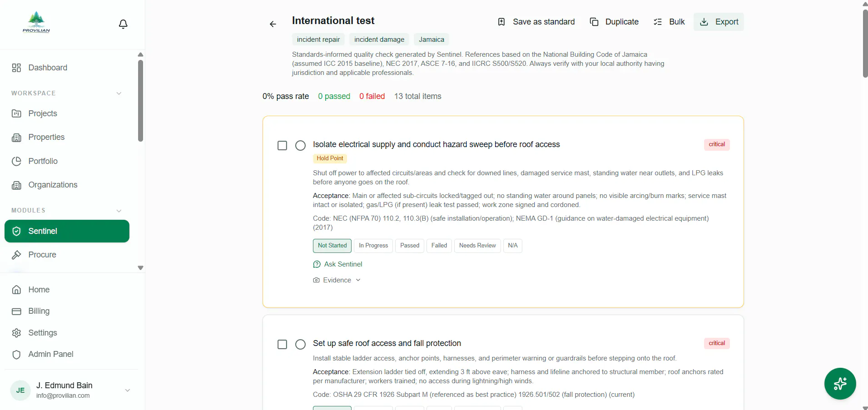
Task: Click the Sentinel shield icon
Action: (16, 231)
